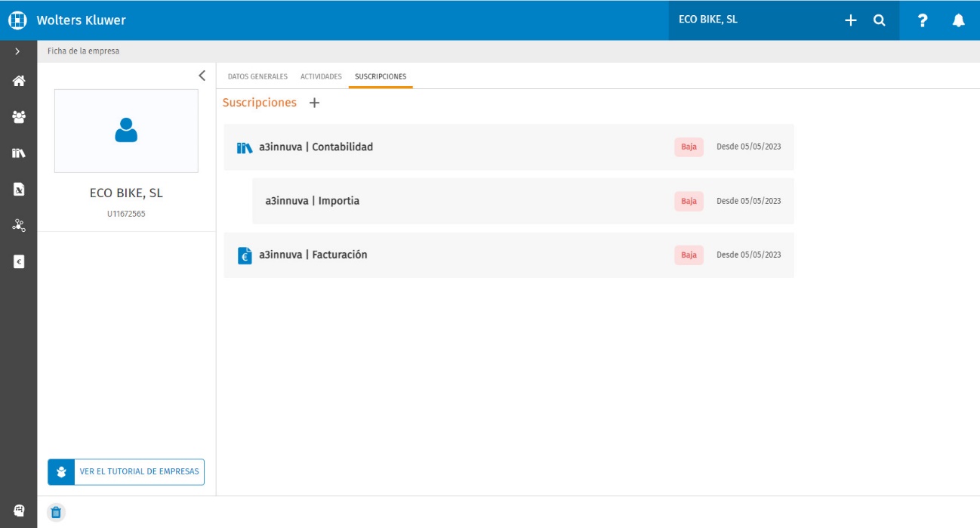Click ECO BIKE, SL in the top bar

pyautogui.click(x=708, y=20)
